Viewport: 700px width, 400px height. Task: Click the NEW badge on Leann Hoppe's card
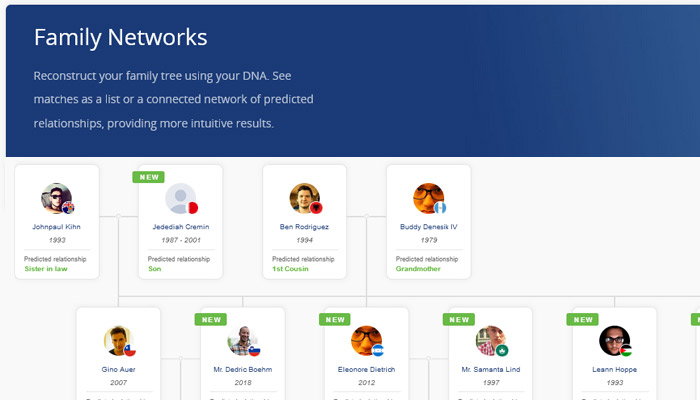click(583, 320)
